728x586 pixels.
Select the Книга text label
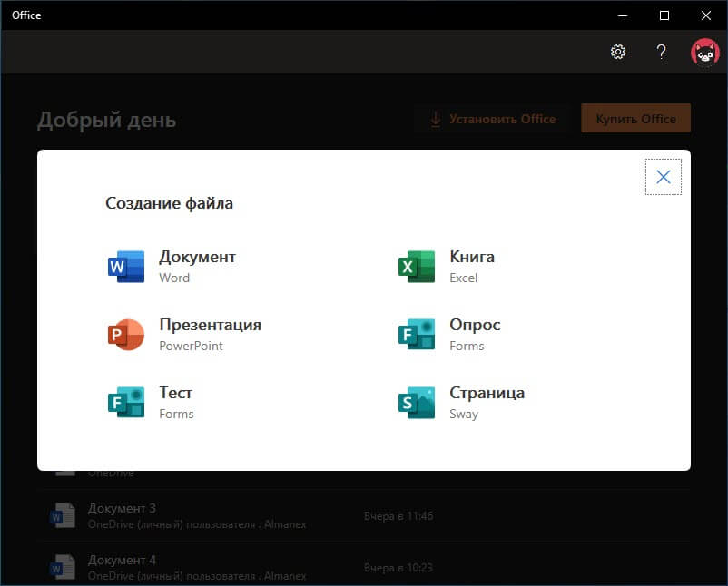(472, 257)
